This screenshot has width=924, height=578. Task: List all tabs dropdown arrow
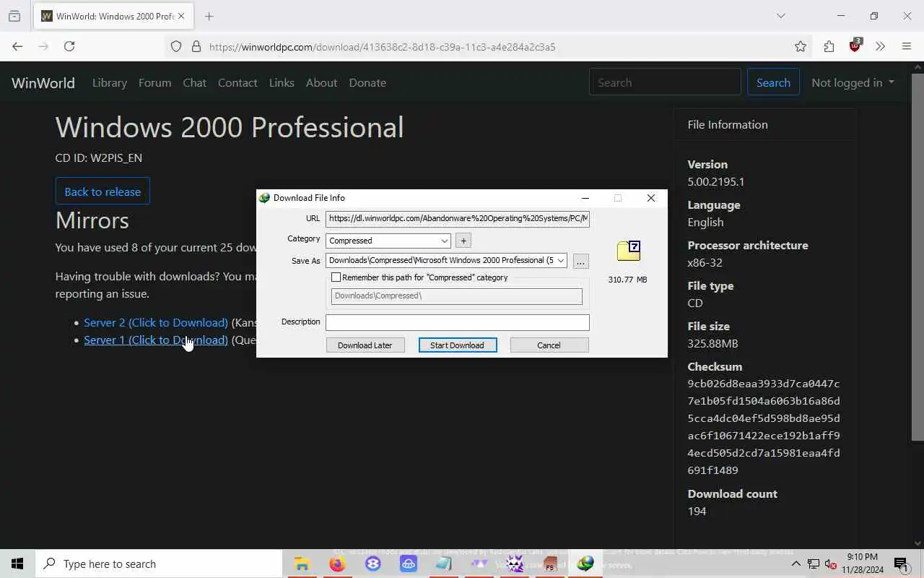[780, 16]
